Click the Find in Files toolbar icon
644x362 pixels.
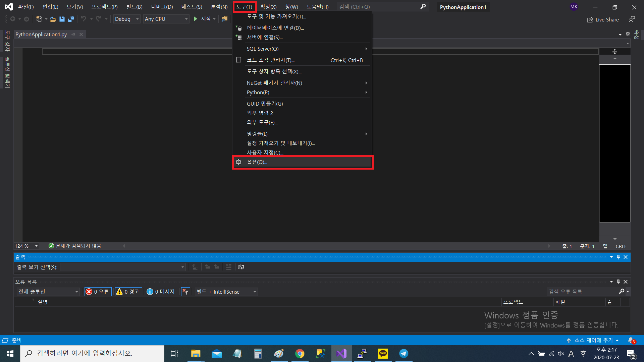point(224,19)
